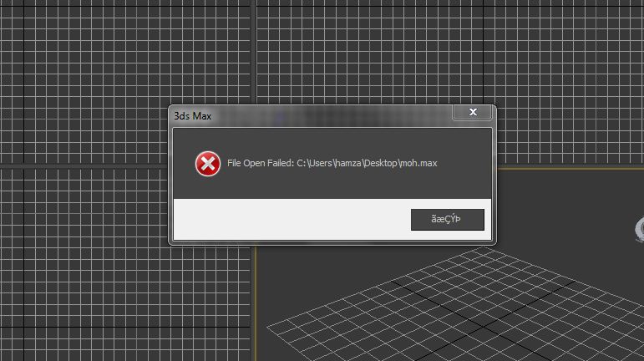Click the File Open Failed message text
Screen dimensions: 644x361
(x=332, y=163)
